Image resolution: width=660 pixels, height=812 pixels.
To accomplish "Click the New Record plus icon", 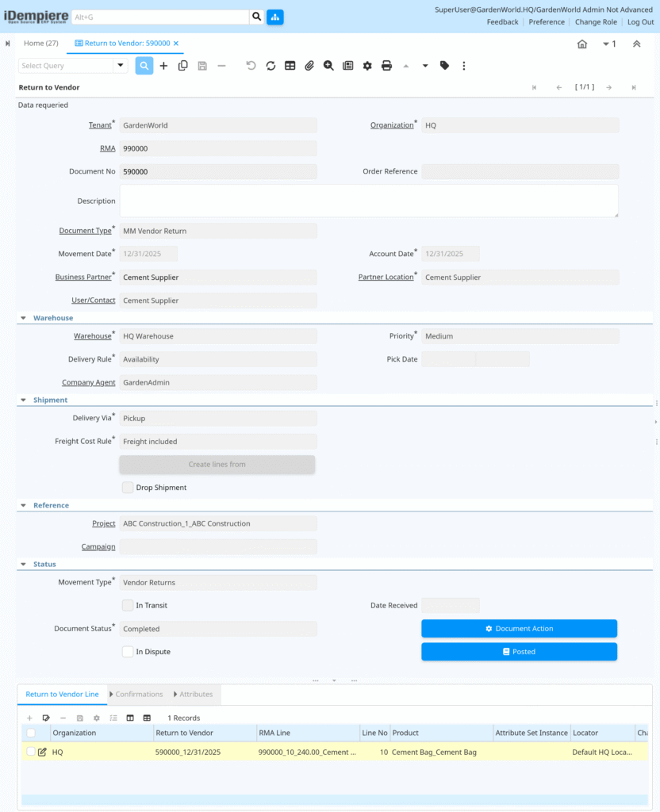I will [163, 66].
